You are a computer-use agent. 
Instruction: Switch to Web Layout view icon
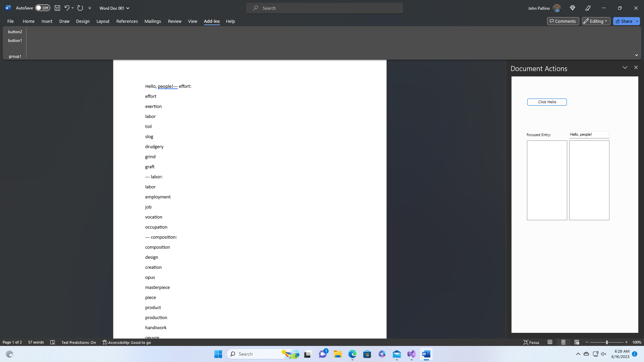[x=577, y=342]
